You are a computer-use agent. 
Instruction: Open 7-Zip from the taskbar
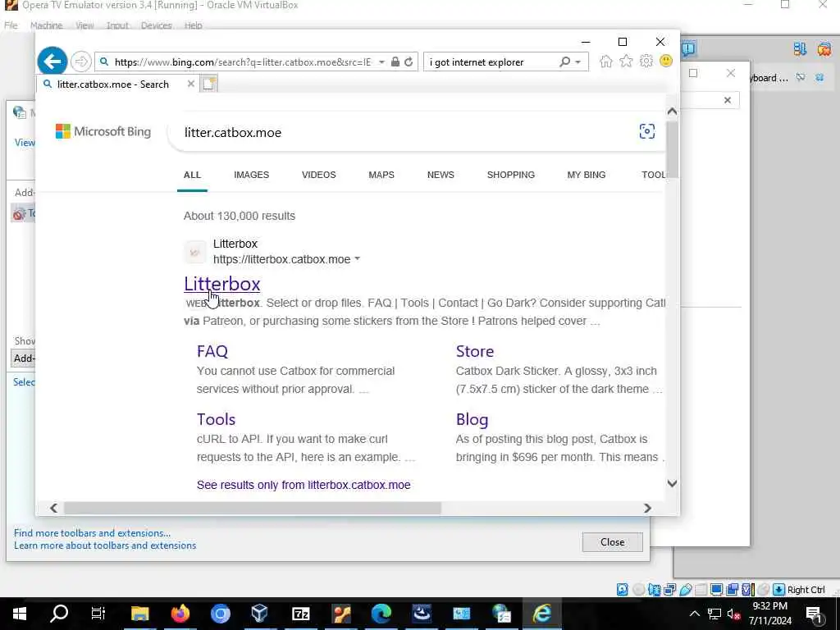(x=301, y=614)
